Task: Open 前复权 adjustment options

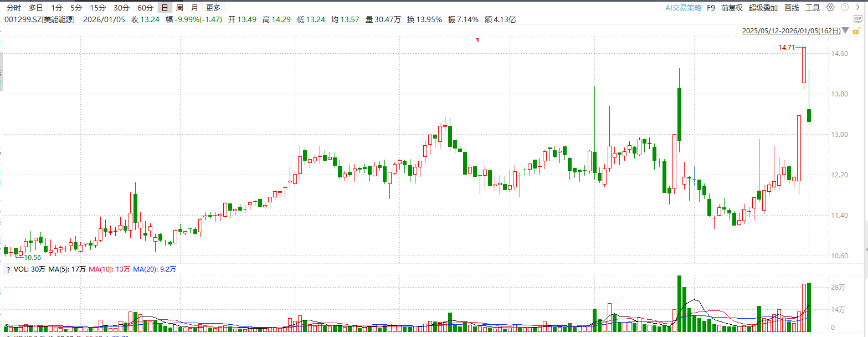Action: point(732,8)
